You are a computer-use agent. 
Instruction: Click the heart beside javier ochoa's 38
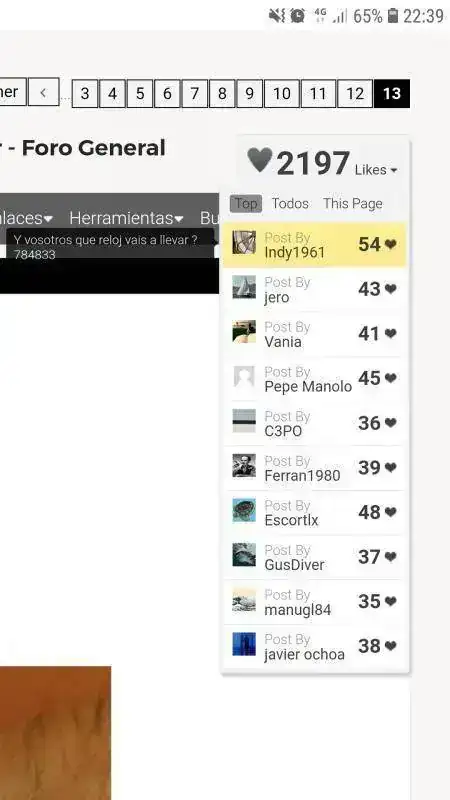click(x=391, y=646)
